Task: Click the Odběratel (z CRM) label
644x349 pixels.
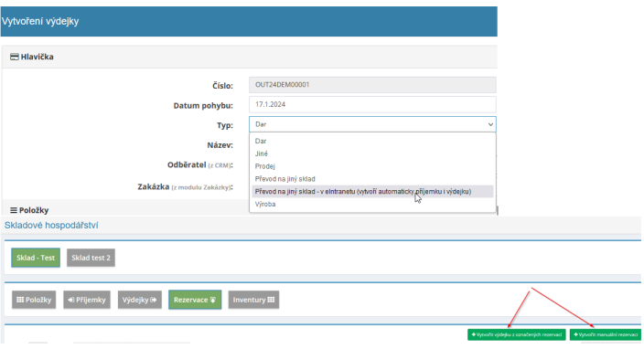Action: click(200, 164)
